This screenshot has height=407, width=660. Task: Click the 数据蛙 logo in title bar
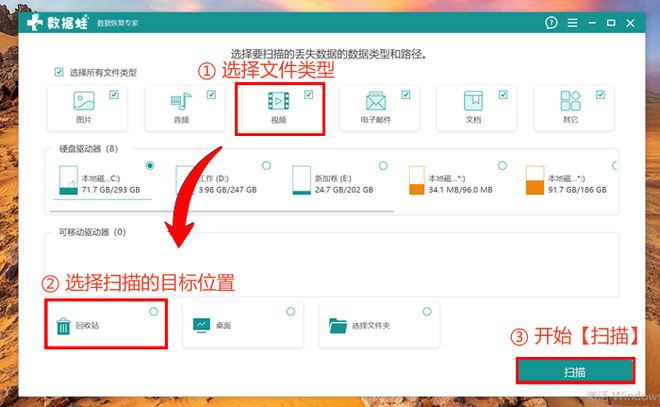(58, 22)
